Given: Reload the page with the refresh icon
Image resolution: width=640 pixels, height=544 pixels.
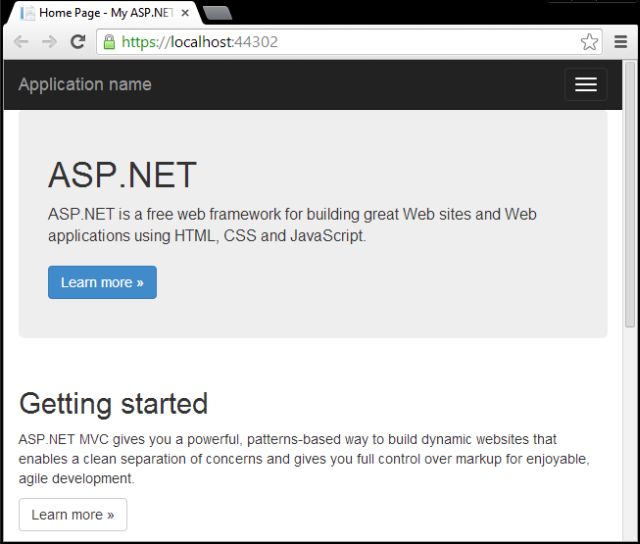Looking at the screenshot, I should click(x=78, y=42).
